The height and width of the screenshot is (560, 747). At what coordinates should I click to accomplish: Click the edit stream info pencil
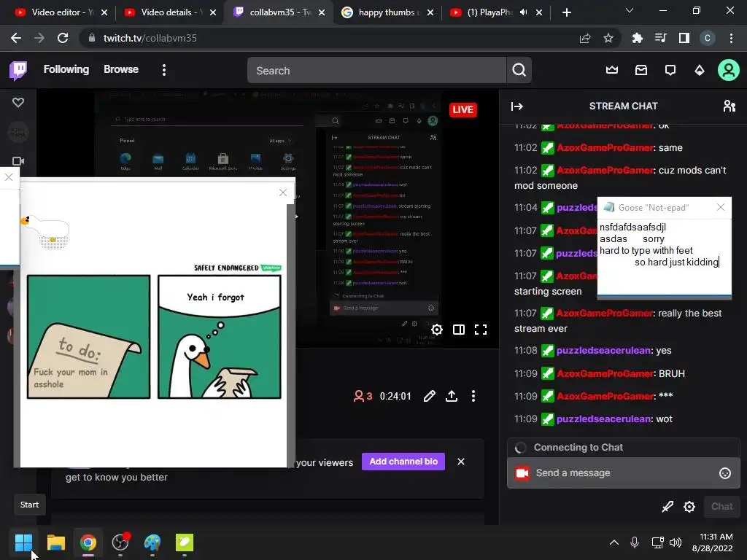pos(429,396)
